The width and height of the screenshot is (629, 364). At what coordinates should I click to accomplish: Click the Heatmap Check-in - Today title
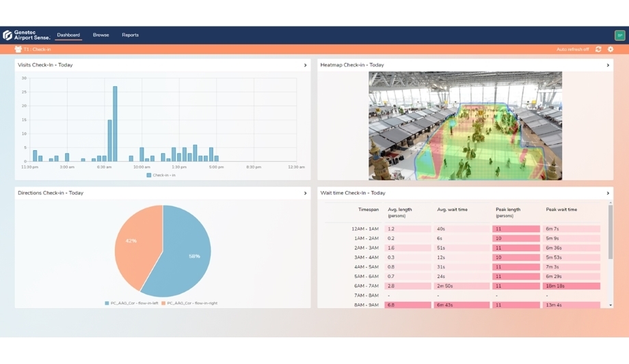pos(352,65)
